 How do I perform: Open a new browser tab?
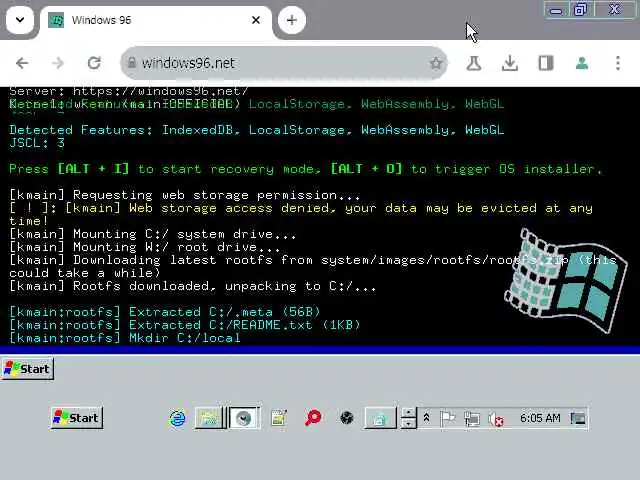[x=291, y=20]
